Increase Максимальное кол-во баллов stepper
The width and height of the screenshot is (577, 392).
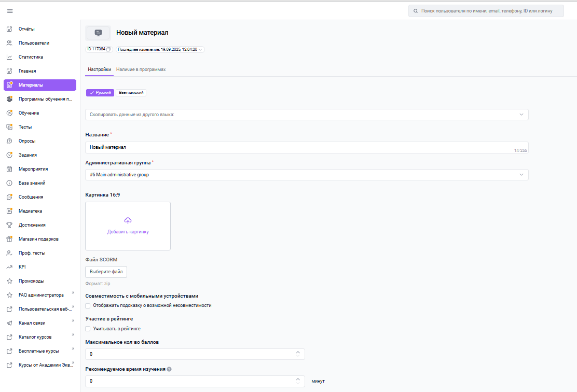click(298, 352)
